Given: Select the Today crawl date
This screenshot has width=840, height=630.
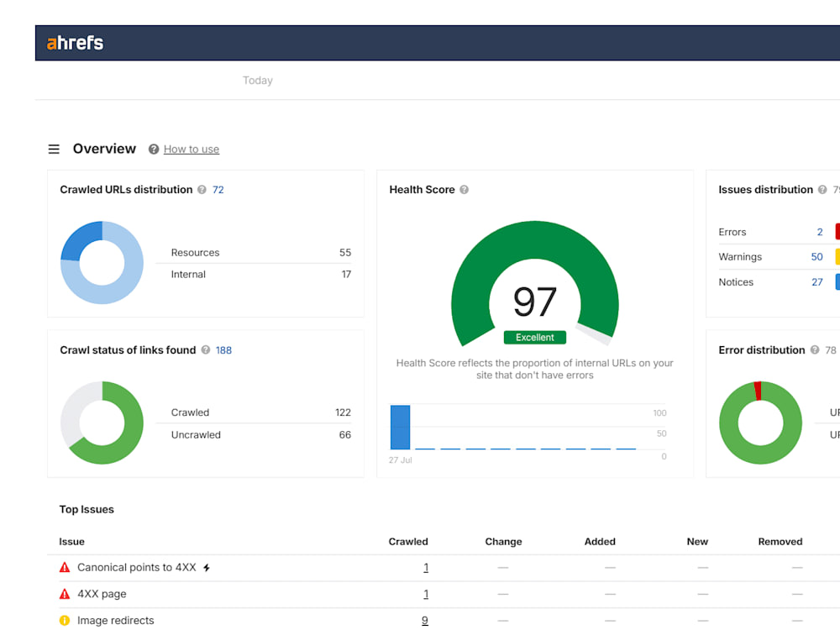Looking at the screenshot, I should [x=258, y=81].
